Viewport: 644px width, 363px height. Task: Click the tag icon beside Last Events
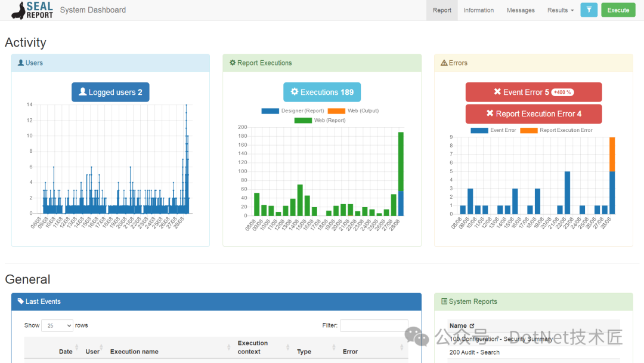[x=21, y=302]
